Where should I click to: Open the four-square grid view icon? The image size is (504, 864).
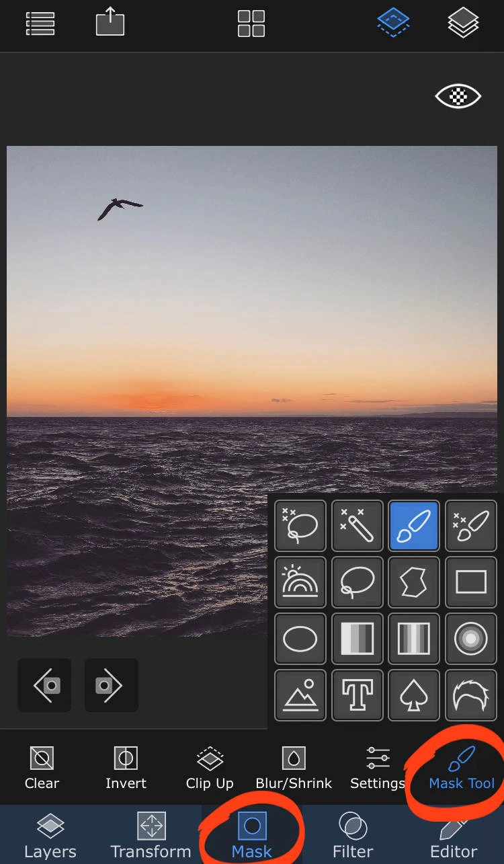(252, 23)
